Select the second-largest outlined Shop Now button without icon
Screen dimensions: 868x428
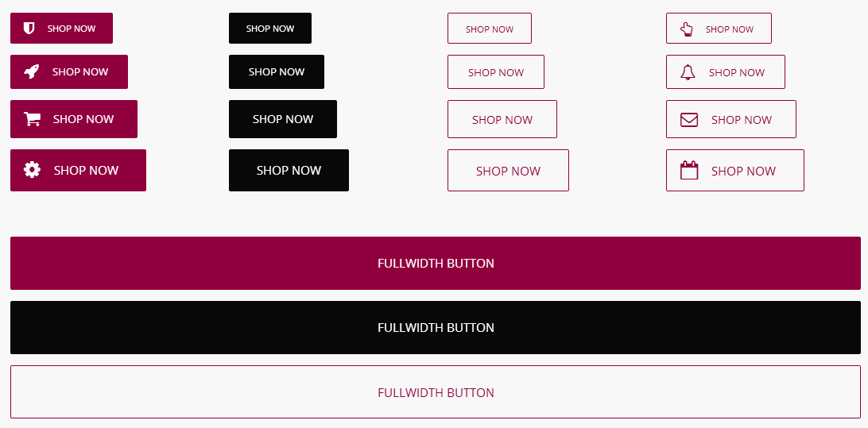[502, 119]
